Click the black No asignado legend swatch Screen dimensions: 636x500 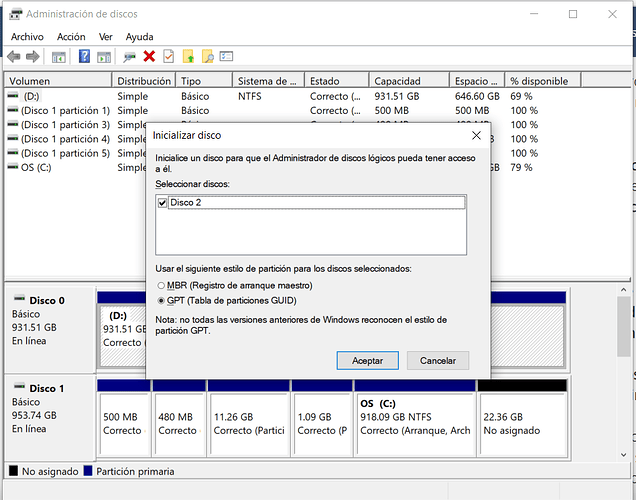coord(13,470)
